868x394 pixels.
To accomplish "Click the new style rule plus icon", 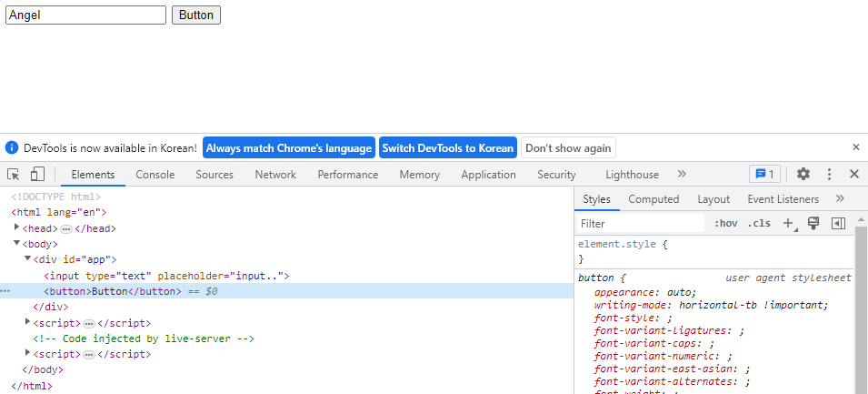I will click(788, 223).
